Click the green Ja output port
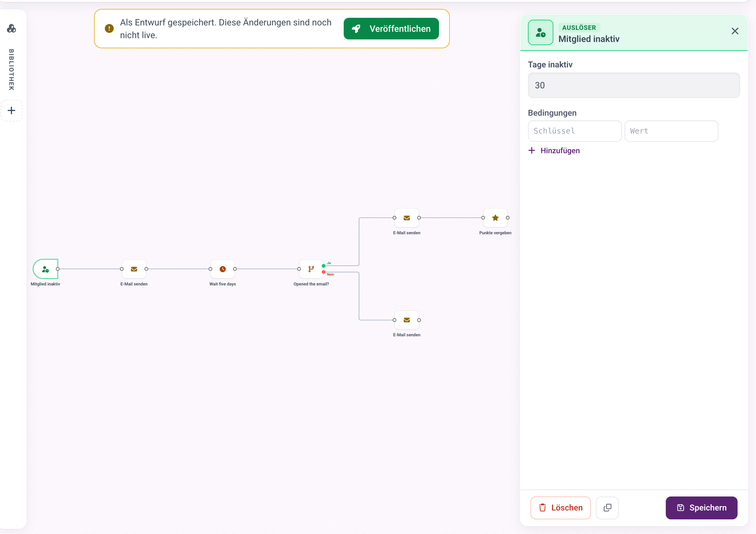The image size is (756, 534). coord(324,265)
